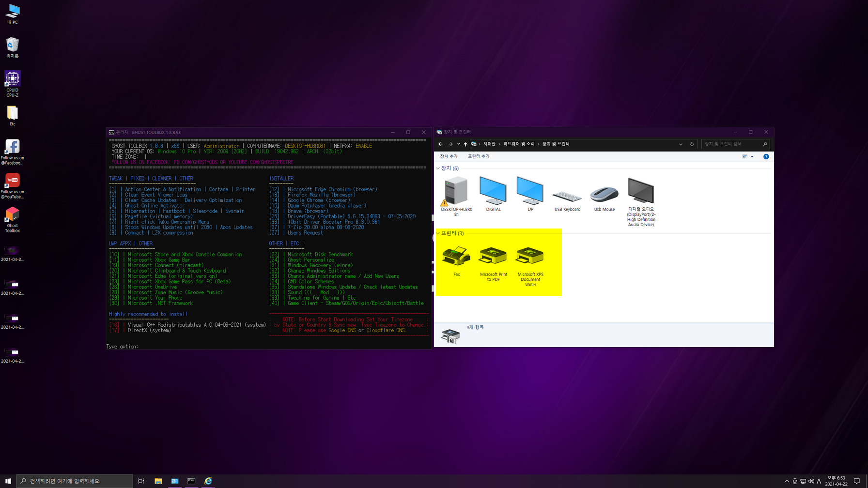Image resolution: width=868 pixels, height=488 pixels.
Task: Open view options dropdown arrow
Action: pyautogui.click(x=752, y=156)
